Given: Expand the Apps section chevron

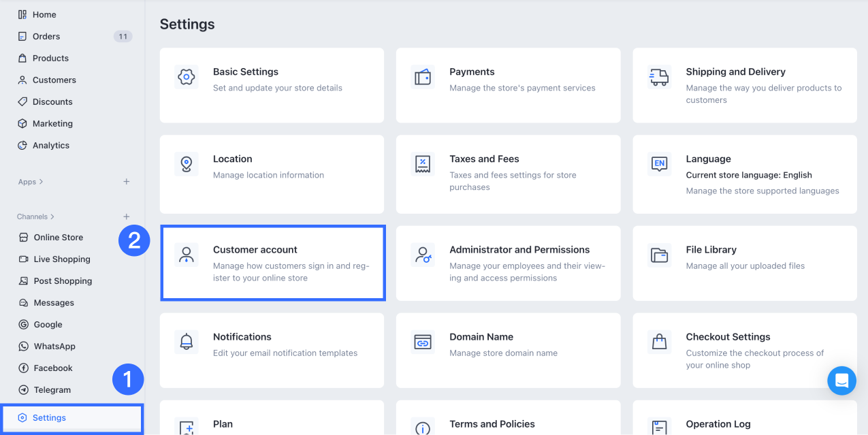Looking at the screenshot, I should [x=42, y=182].
